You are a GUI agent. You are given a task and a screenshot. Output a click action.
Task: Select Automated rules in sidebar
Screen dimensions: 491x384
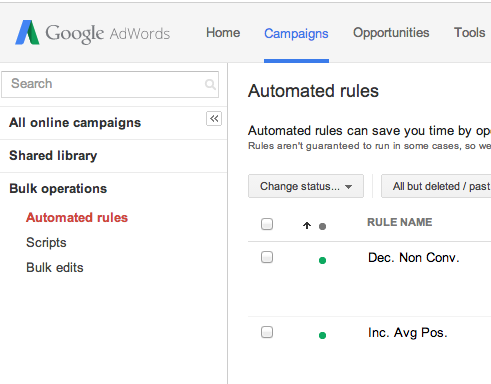[77, 217]
